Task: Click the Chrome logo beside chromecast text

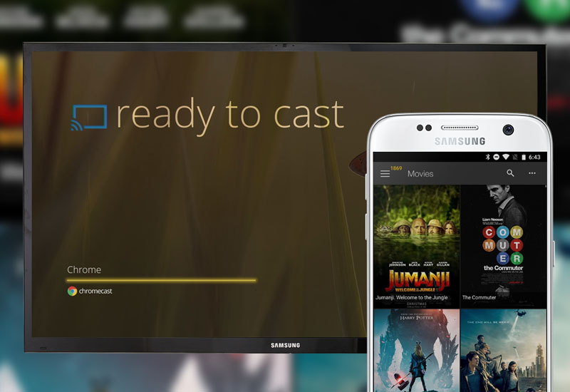Action: point(72,291)
